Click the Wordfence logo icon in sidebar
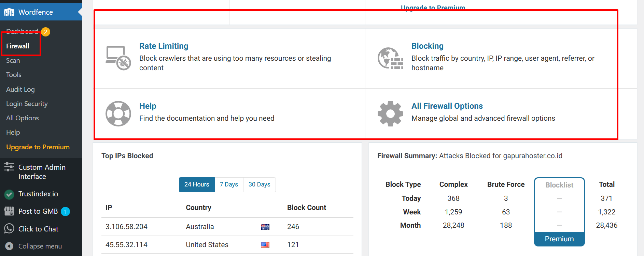644x256 pixels. tap(9, 12)
